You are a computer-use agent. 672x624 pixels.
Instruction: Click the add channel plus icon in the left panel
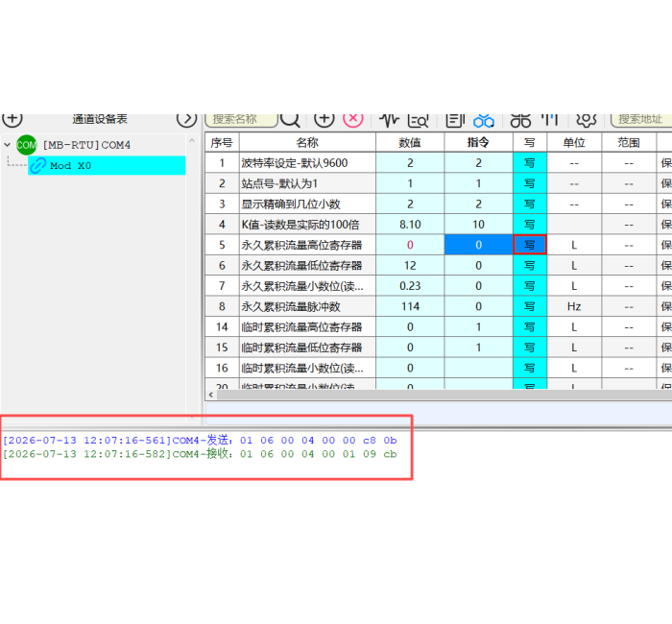point(12,119)
